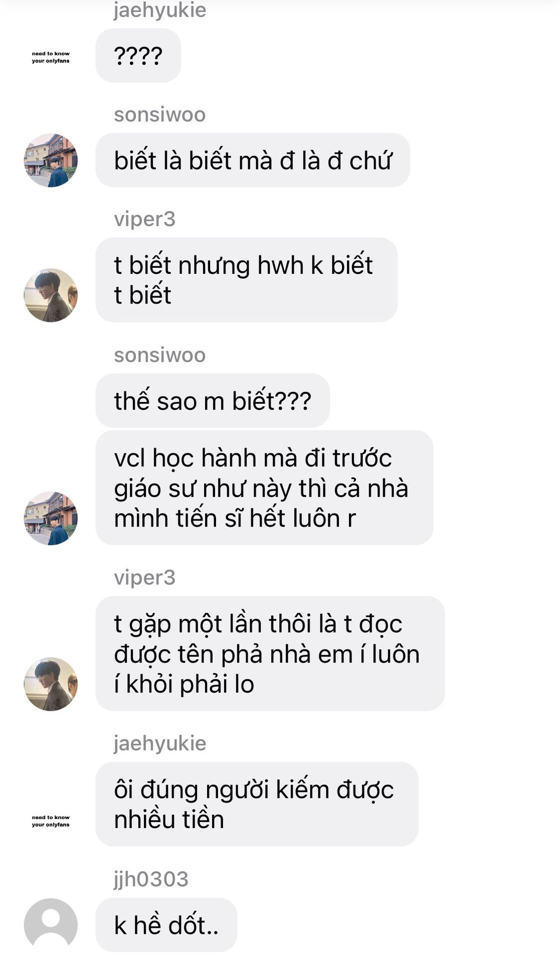Select the 'vcl học hành mà đi trước' bubble
Image resolution: width=560 pixels, height=963 pixels.
coord(264,488)
